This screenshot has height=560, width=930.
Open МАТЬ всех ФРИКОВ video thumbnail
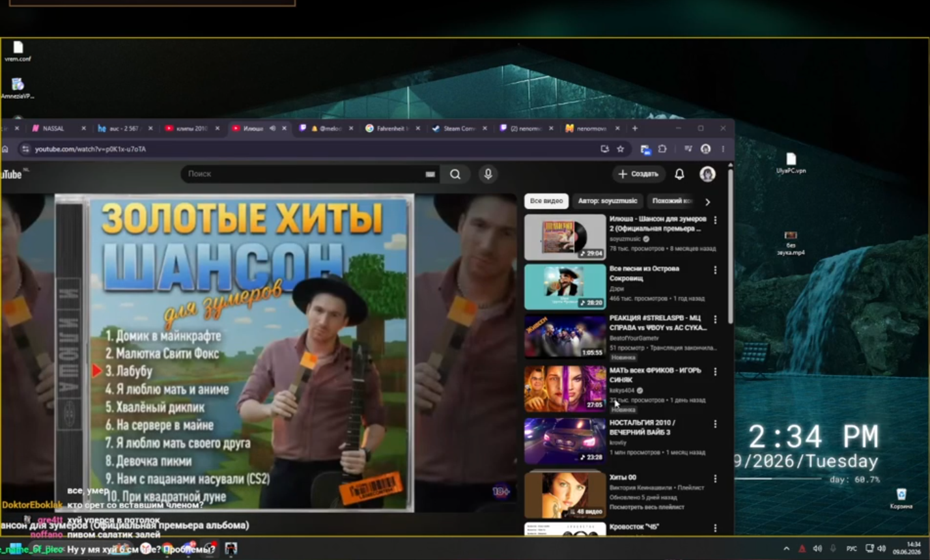[x=565, y=388]
